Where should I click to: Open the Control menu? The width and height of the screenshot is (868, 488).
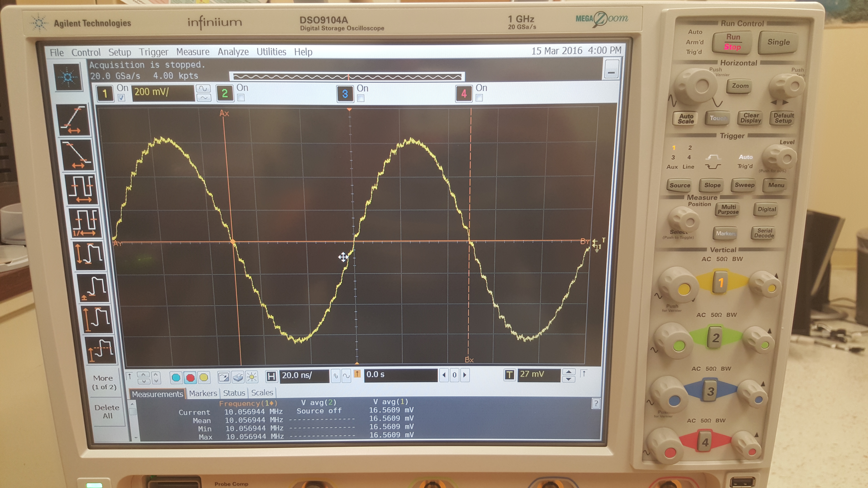pos(86,53)
